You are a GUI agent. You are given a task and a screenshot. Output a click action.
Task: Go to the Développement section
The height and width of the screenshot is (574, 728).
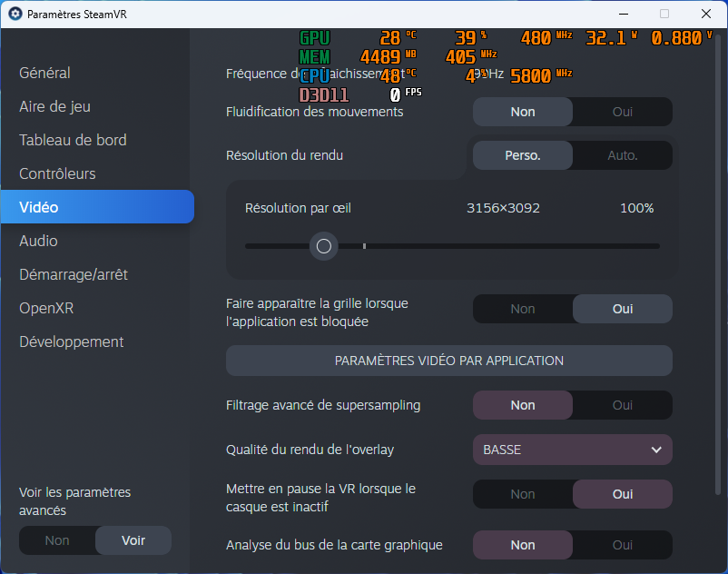(72, 341)
